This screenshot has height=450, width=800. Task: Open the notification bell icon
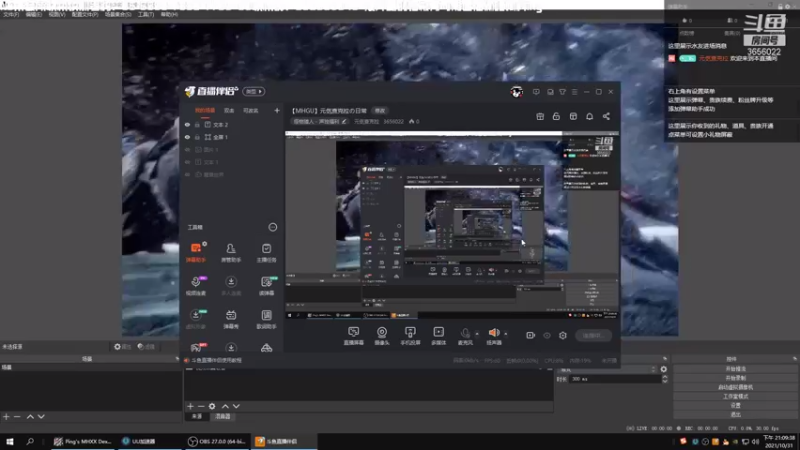point(589,116)
